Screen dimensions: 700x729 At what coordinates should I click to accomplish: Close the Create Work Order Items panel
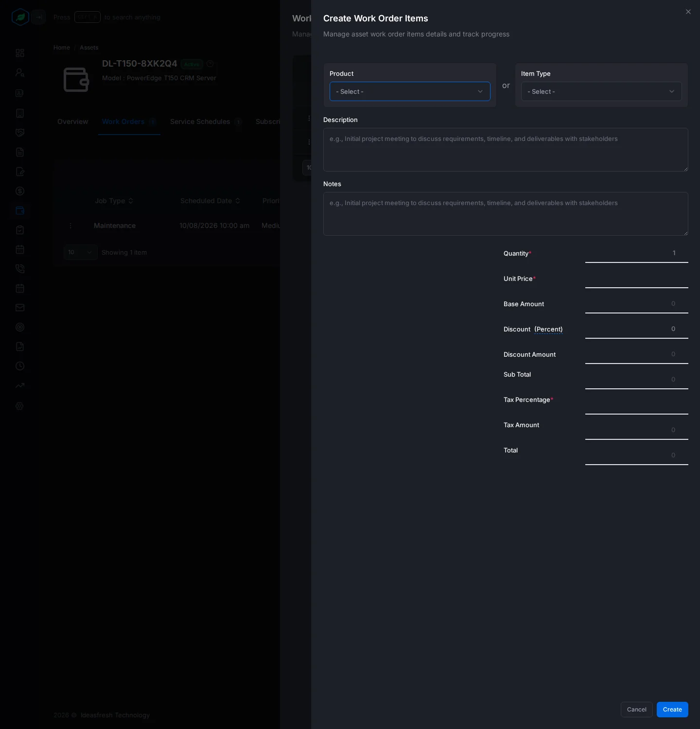(x=688, y=12)
